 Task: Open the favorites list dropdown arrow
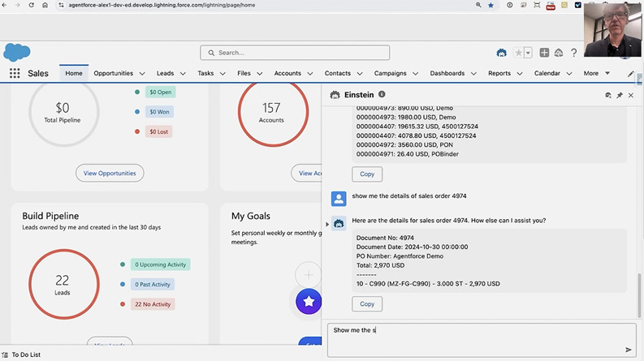tap(528, 53)
